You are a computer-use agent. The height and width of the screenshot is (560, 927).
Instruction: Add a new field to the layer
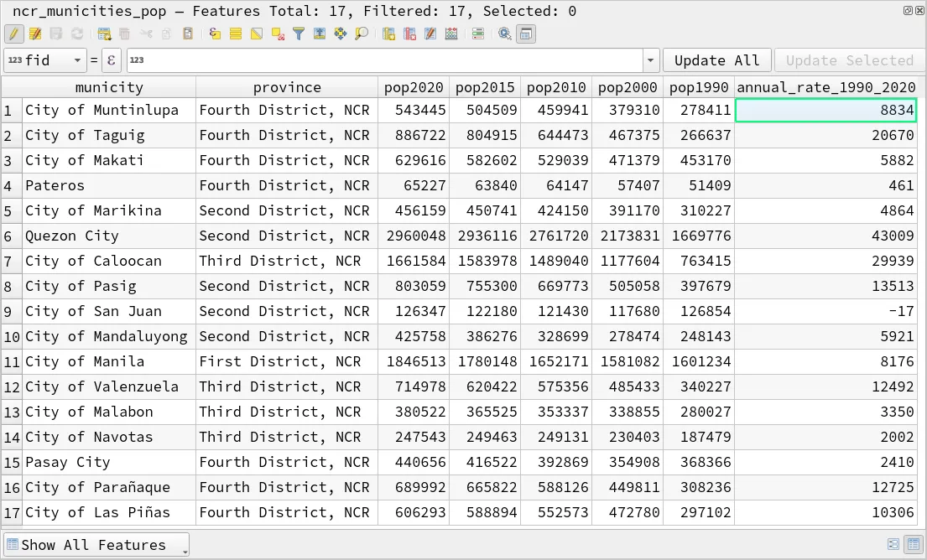coord(388,34)
